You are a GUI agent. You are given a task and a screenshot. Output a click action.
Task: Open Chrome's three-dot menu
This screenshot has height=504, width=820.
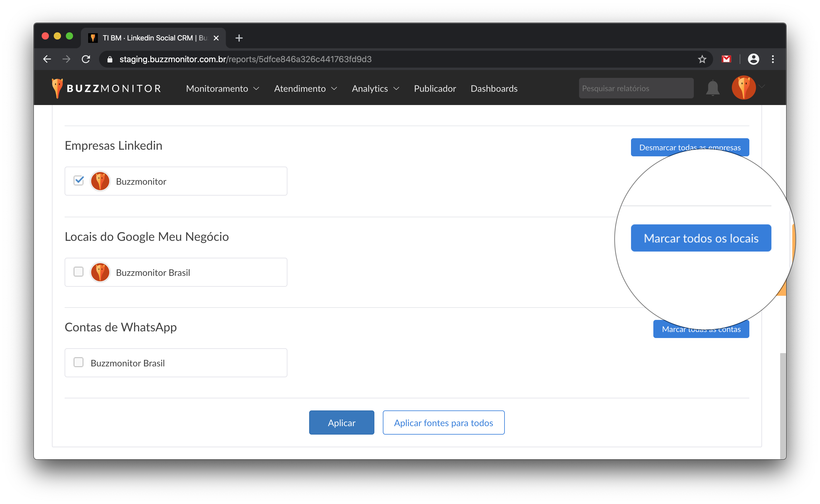(773, 59)
